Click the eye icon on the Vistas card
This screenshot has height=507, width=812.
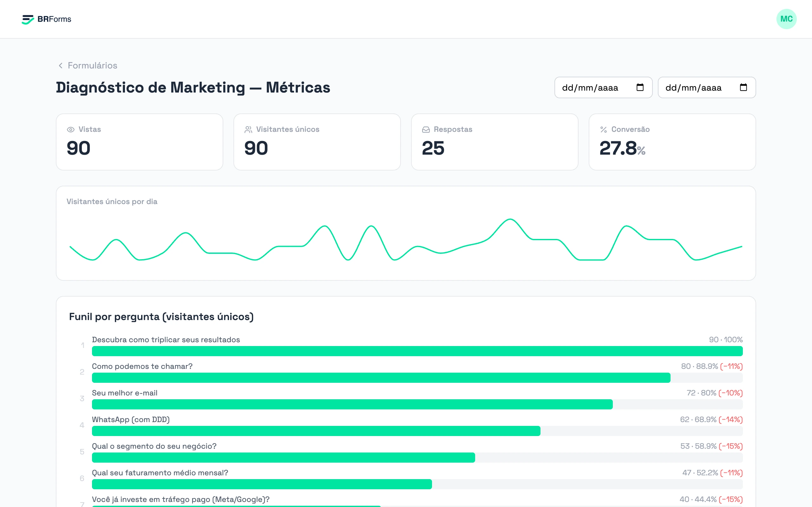click(x=70, y=129)
